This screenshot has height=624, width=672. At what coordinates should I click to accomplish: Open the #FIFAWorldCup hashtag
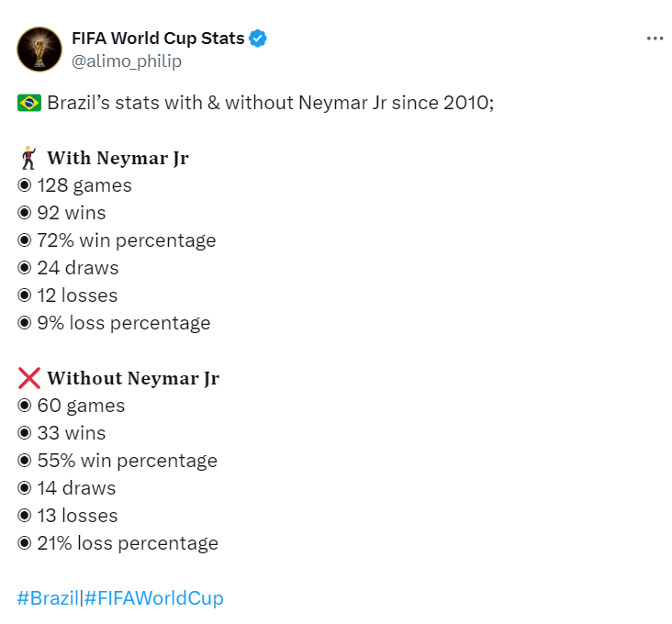point(153,598)
